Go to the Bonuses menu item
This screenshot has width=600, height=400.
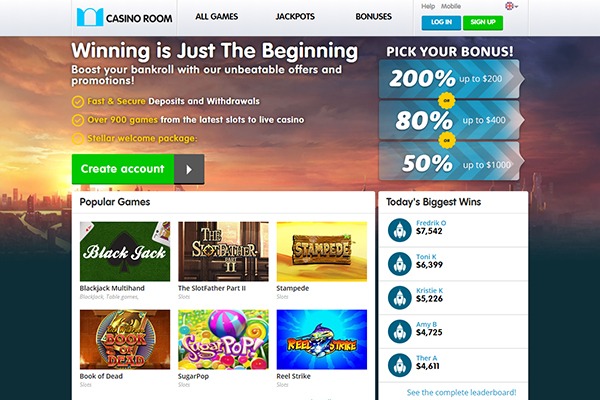373,17
